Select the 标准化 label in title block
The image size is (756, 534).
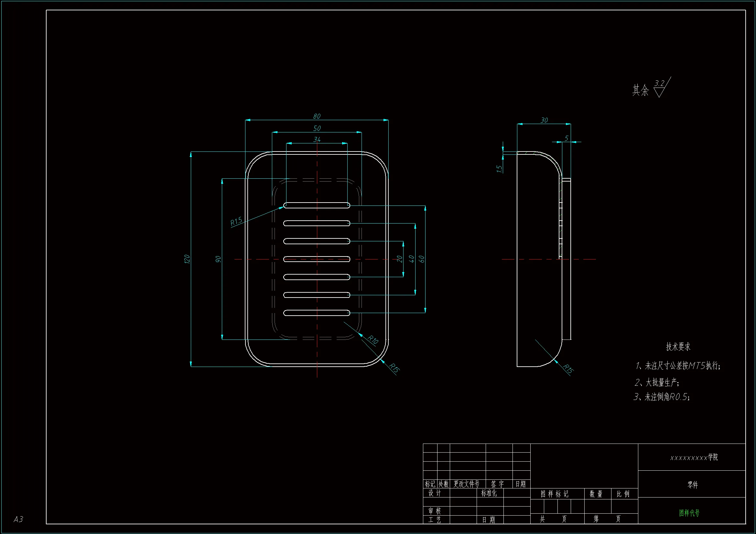tap(489, 493)
